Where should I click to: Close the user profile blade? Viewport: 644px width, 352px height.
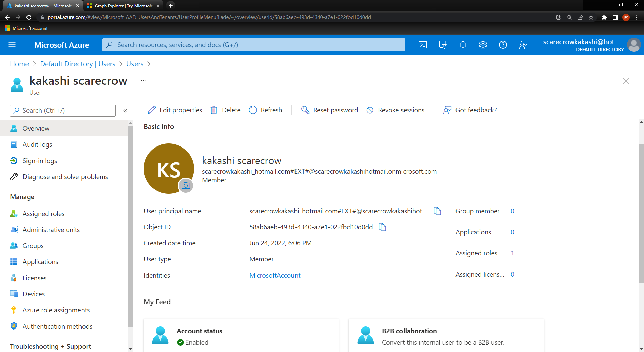(626, 81)
